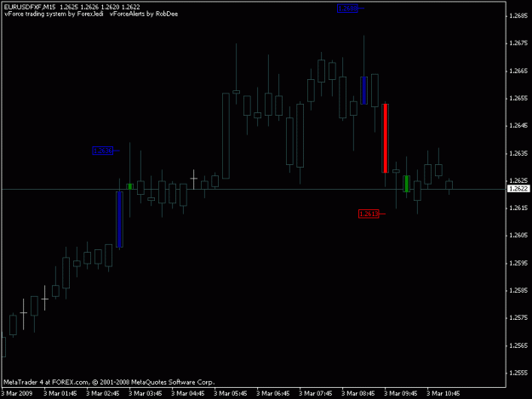The image size is (532, 399).
Task: Click the 3 Mar 08:45 time label
Action: 358,393
